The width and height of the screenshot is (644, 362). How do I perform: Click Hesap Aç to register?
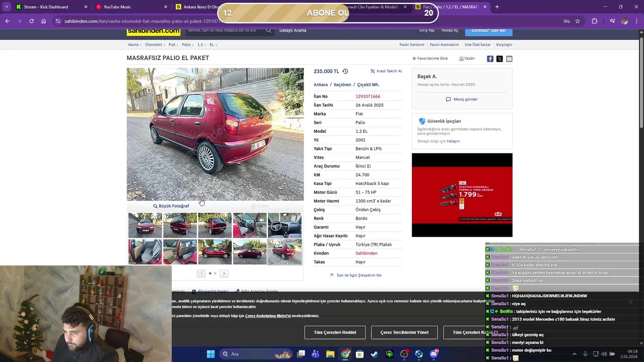[450, 31]
